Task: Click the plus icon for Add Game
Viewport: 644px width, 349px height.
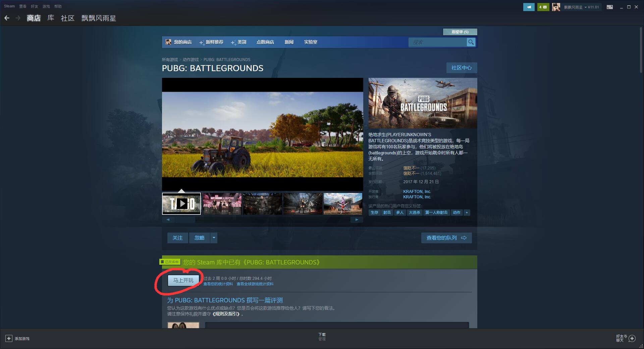Action: point(9,338)
